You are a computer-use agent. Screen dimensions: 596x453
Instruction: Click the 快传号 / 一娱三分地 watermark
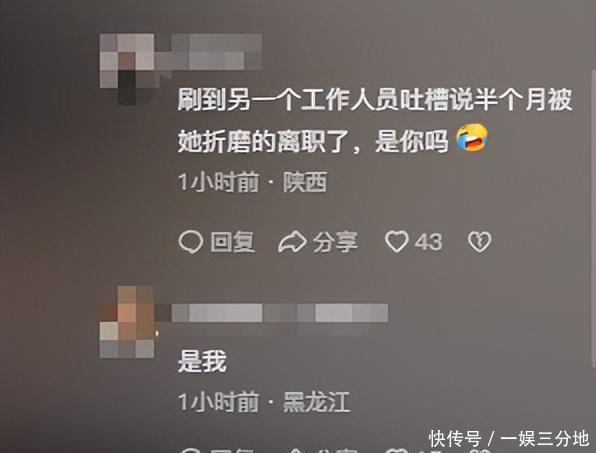(x=509, y=439)
